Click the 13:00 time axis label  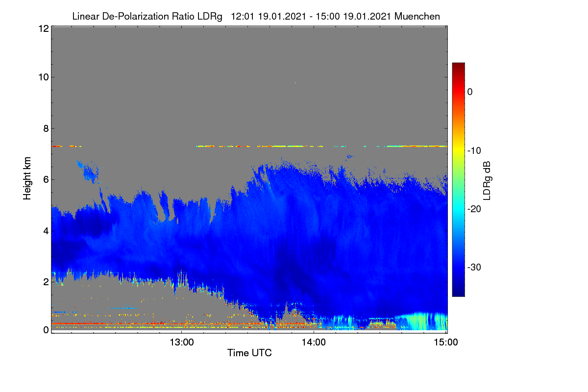181,343
